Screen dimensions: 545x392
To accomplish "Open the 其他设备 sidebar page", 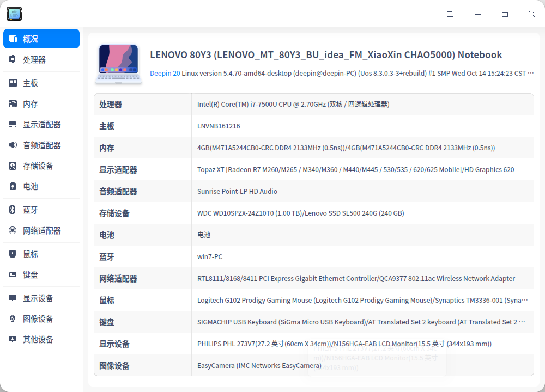I will (41, 339).
